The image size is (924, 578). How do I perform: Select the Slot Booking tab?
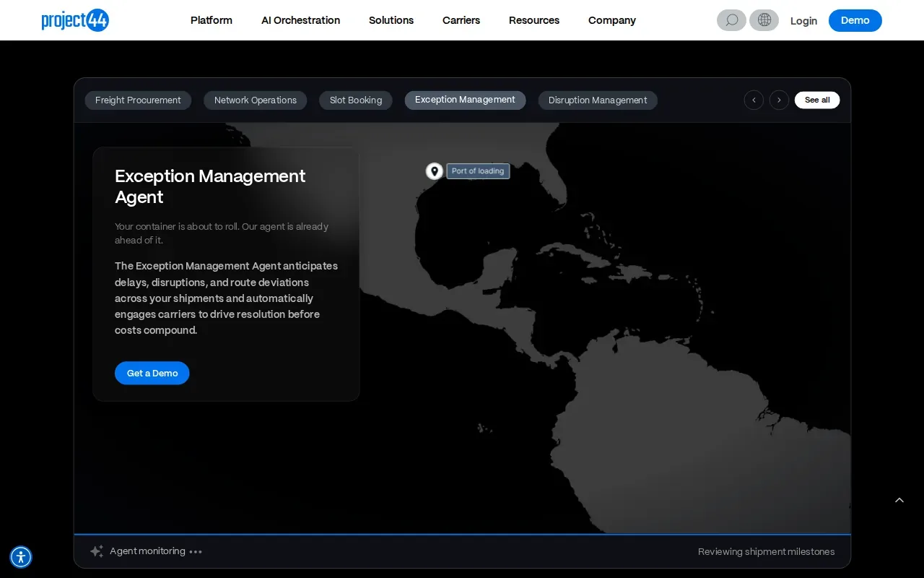pyautogui.click(x=356, y=100)
